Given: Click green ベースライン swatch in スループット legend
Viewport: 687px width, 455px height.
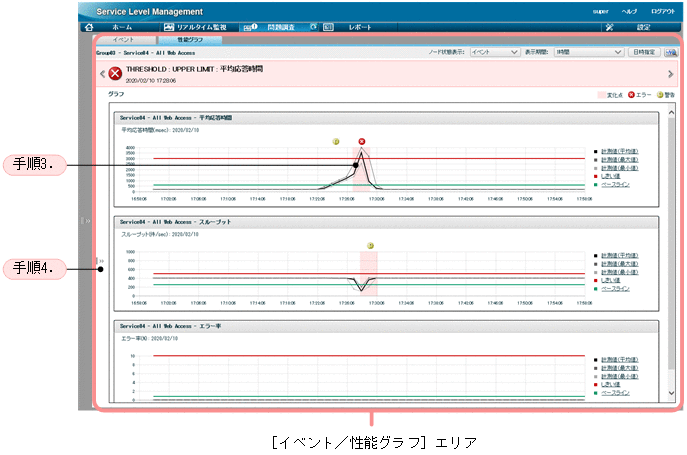Looking at the screenshot, I should click(x=595, y=288).
